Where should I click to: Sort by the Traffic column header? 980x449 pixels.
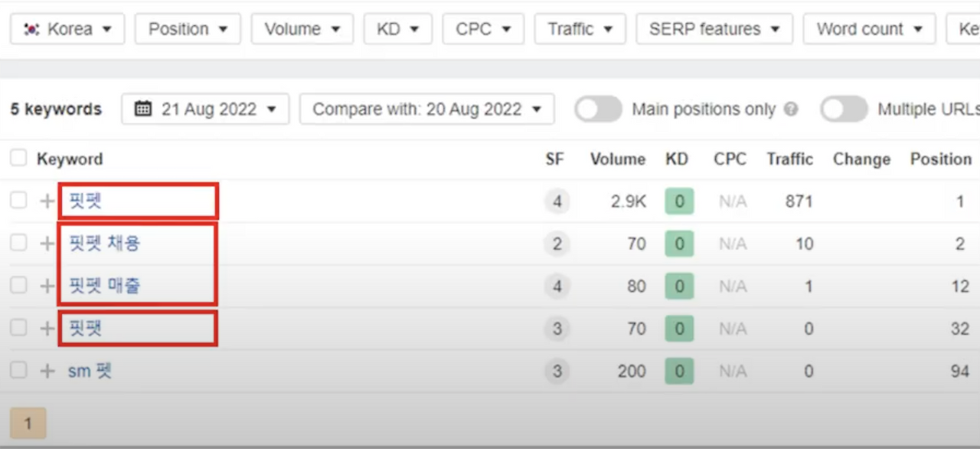[789, 159]
